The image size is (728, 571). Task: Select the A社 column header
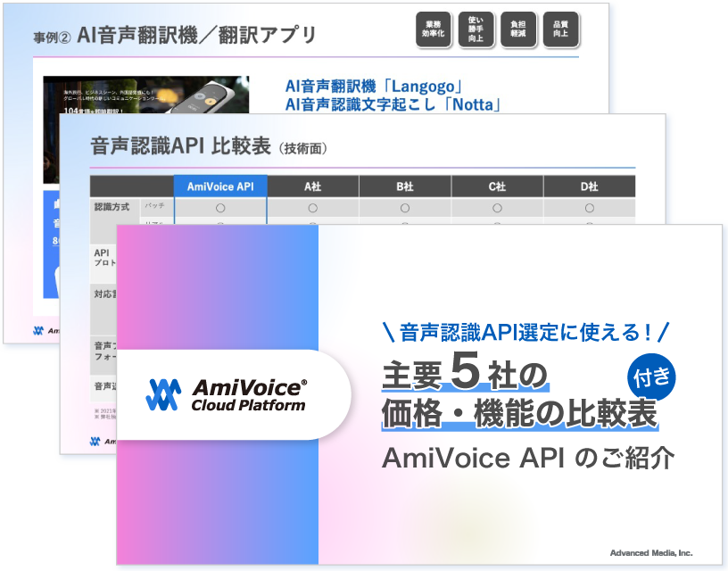pyautogui.click(x=312, y=186)
